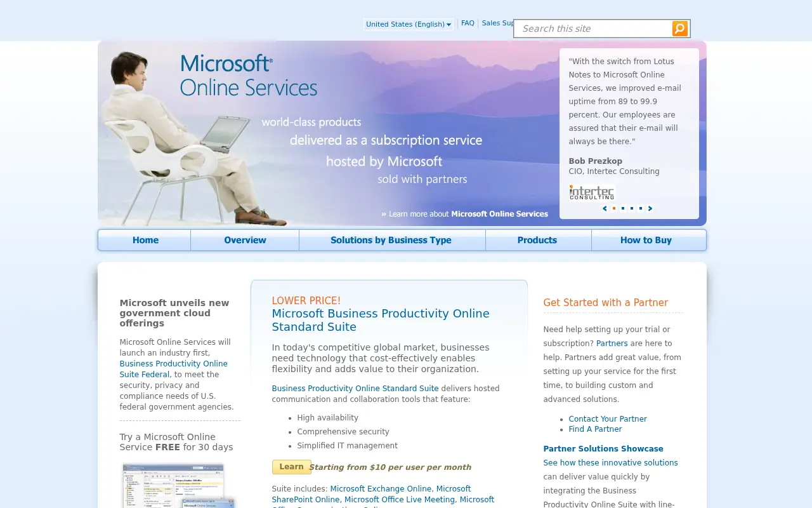Click the CIO, Intertec Consulting text
Image resolution: width=812 pixels, height=508 pixels.
614,171
